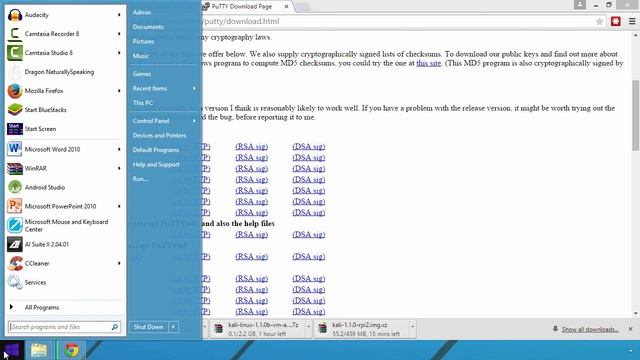Open Music from the Start menu
Image resolution: width=640 pixels, height=360 pixels.
click(x=140, y=56)
